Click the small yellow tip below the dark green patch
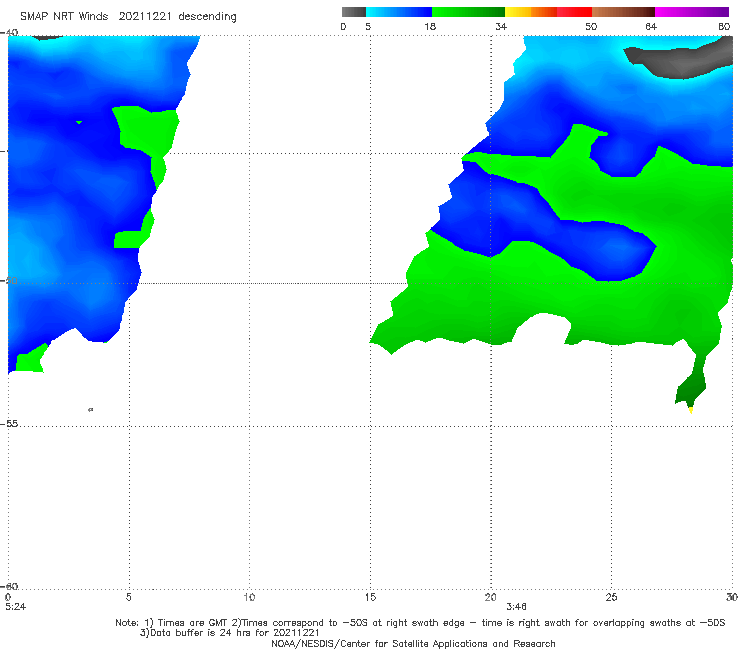Viewport: 740px width, 650px height. (691, 410)
